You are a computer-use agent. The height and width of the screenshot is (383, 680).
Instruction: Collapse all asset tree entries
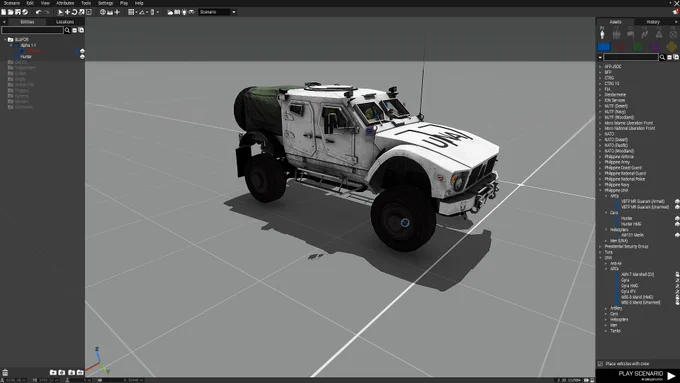(670, 57)
